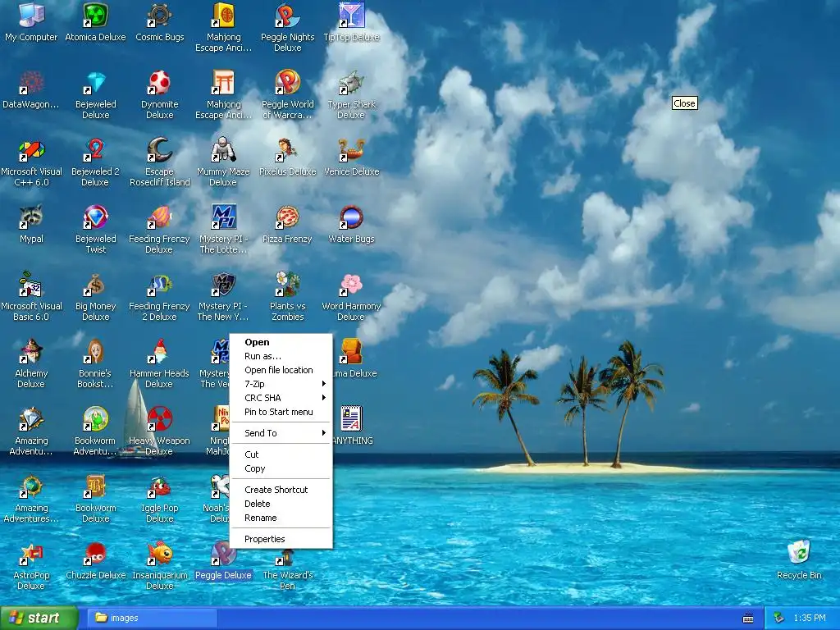Image resolution: width=840 pixels, height=630 pixels.
Task: Click Create Shortcut menu entry
Action: [281, 490]
